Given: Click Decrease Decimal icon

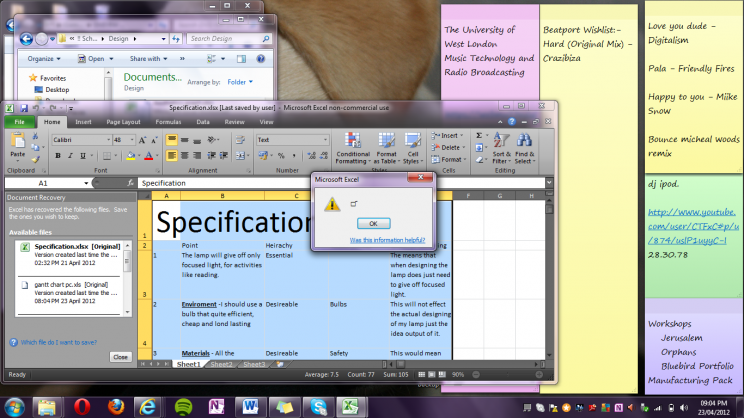Looking at the screenshot, I should (x=324, y=156).
